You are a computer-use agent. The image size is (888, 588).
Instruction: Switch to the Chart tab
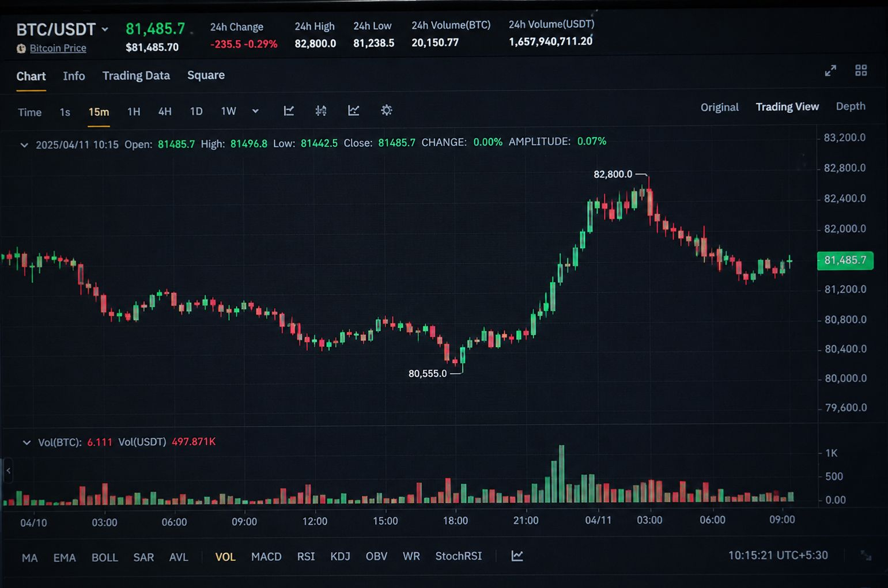(31, 76)
